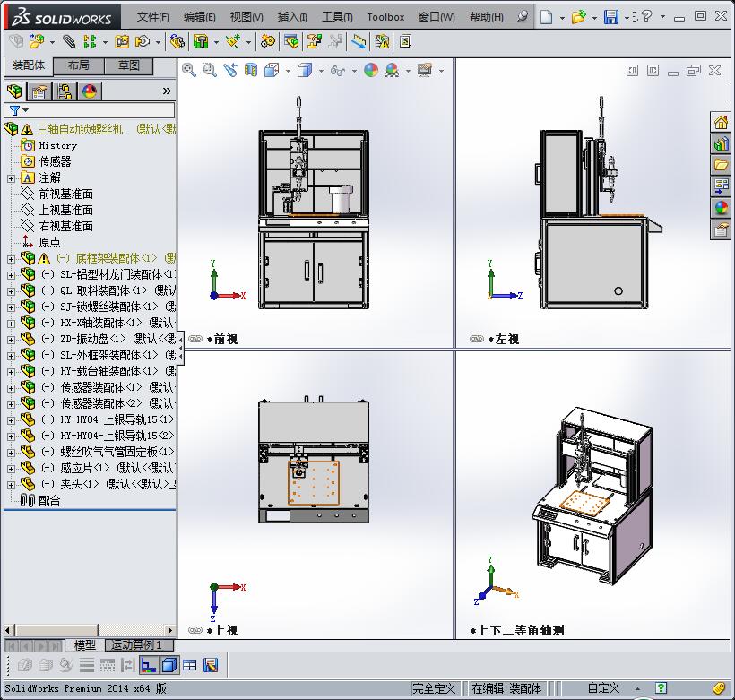735x700 pixels.
Task: Click the Clearance Verification warning icon
Action: click(382, 42)
